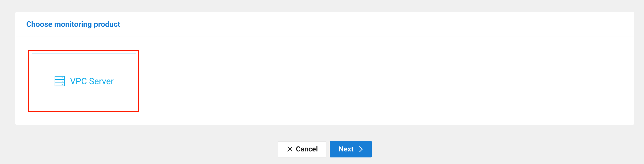This screenshot has height=164, width=644.
Task: Proceed with the blue Next button
Action: pos(350,149)
